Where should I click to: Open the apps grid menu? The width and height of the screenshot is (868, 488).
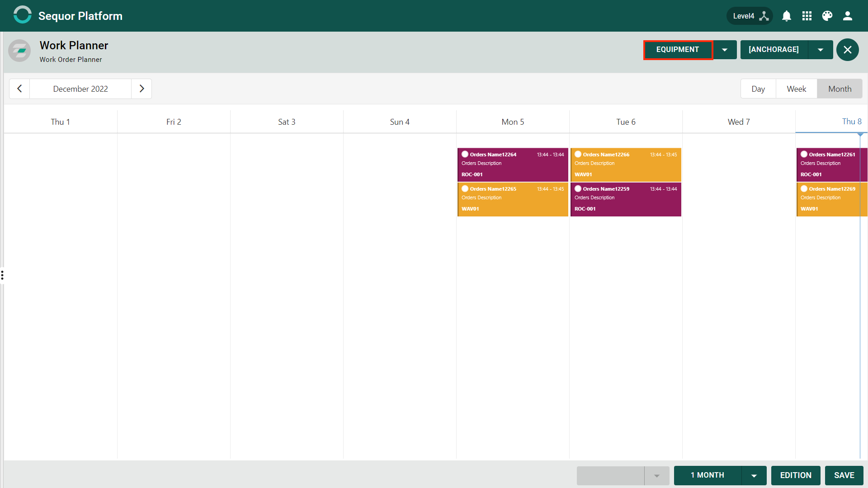point(807,16)
